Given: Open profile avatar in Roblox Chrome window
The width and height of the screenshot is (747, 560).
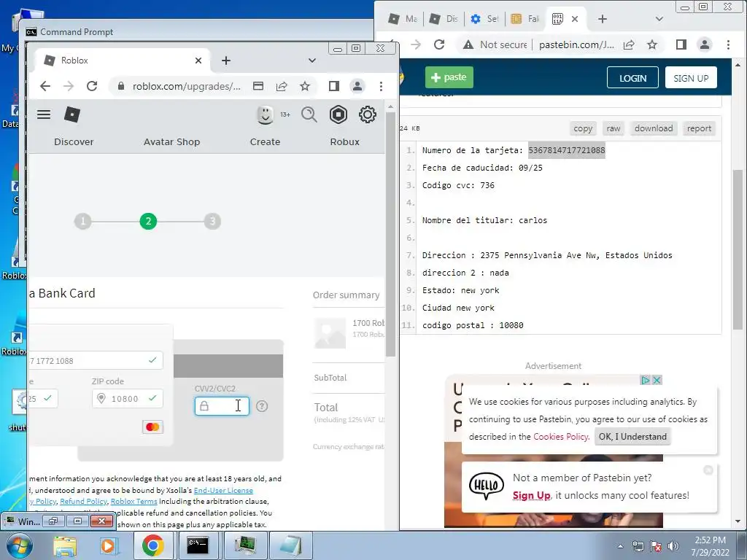Looking at the screenshot, I should click(357, 86).
